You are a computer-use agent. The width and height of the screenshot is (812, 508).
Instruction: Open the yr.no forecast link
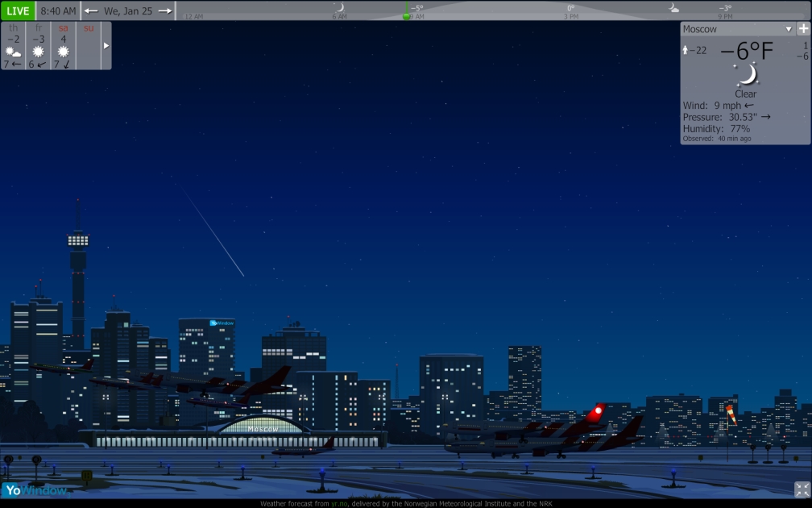(x=338, y=503)
